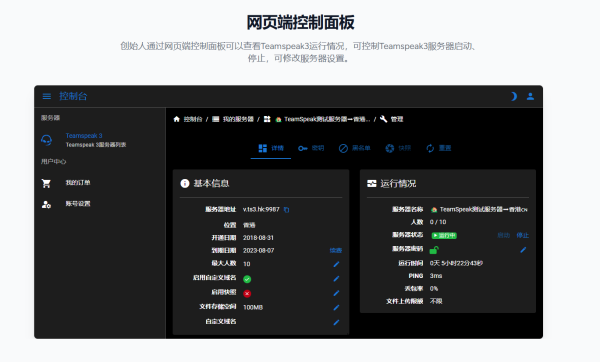Edit 自定义域名 with its pencil icon
600x362 pixels.
pyautogui.click(x=336, y=322)
